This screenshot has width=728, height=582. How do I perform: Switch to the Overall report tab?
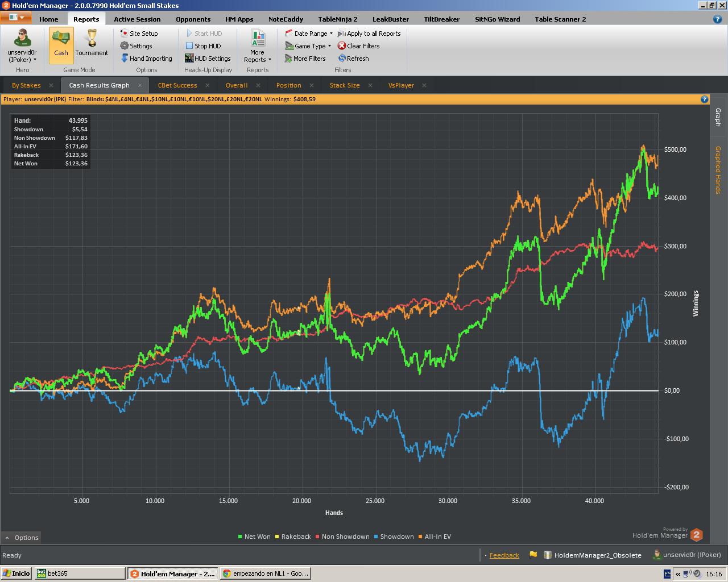click(237, 85)
